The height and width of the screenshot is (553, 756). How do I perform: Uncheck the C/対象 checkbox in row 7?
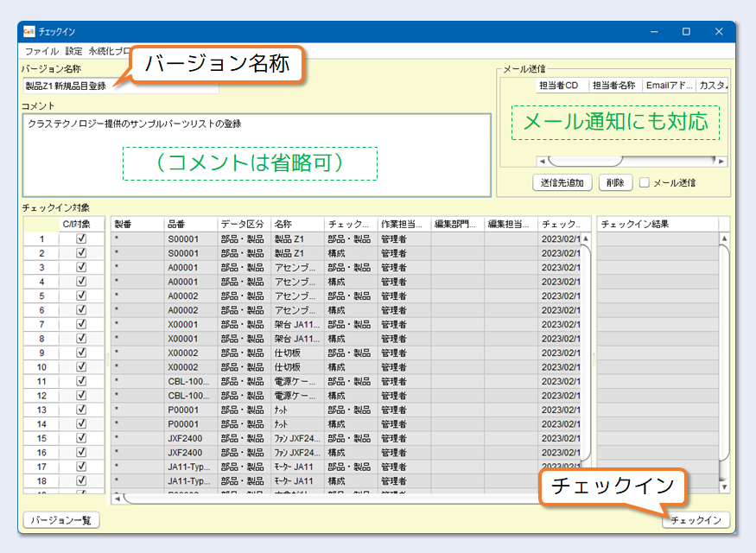(81, 324)
